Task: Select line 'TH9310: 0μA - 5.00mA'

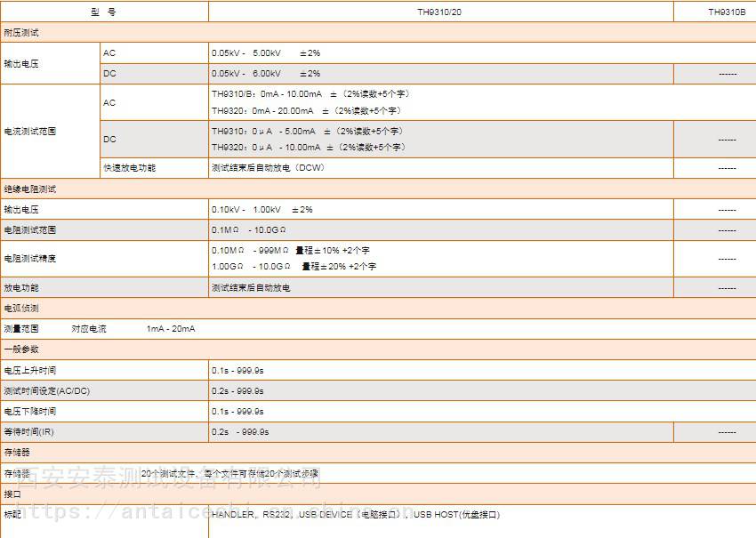Action: (308, 131)
